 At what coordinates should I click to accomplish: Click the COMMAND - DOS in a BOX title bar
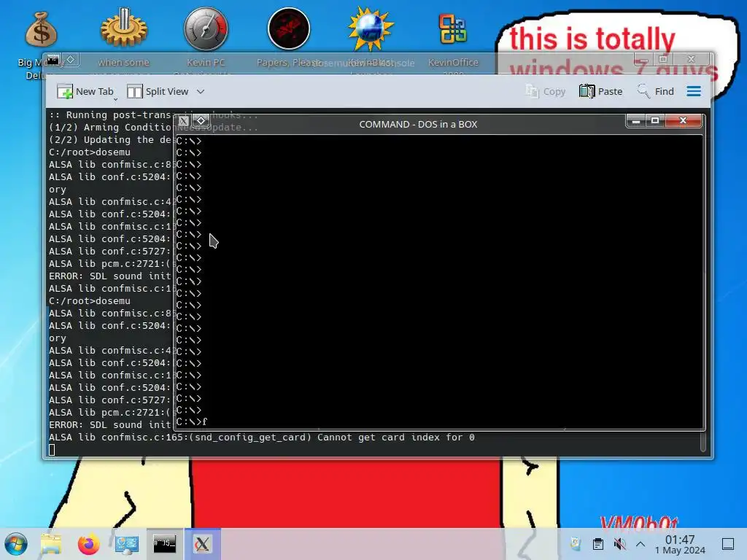(x=418, y=124)
